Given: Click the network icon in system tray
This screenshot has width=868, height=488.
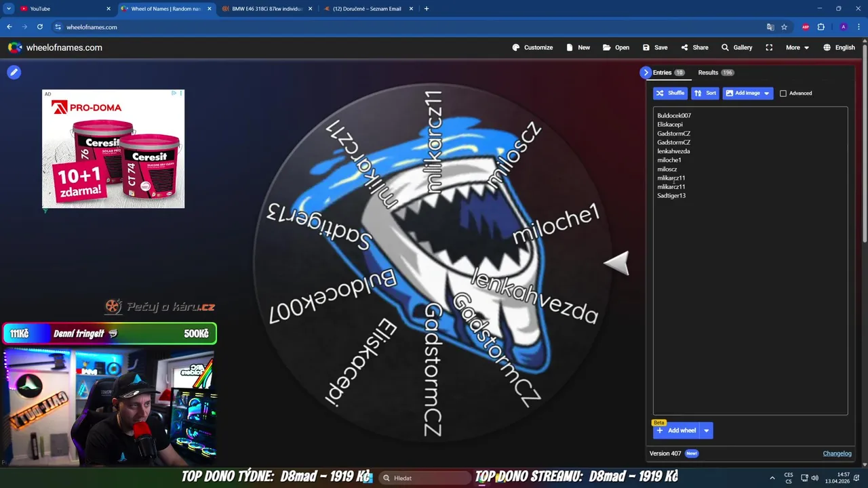Looking at the screenshot, I should 804,478.
